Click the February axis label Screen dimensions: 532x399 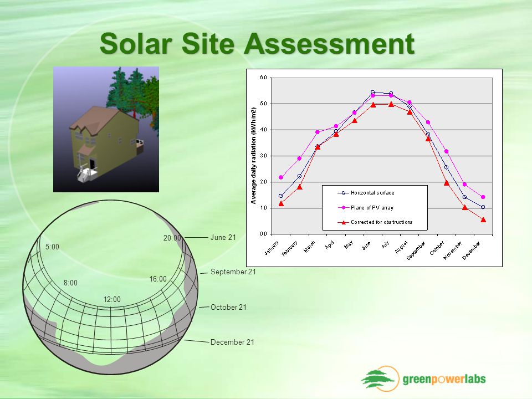[290, 248]
